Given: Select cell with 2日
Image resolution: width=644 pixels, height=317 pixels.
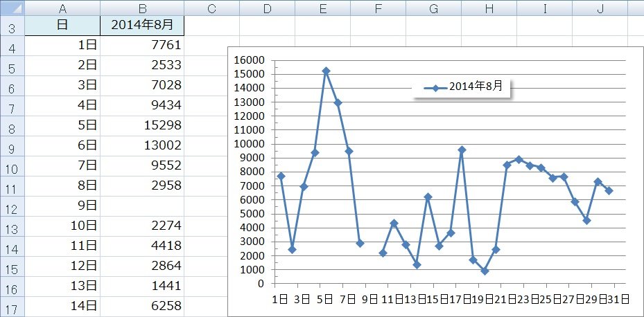Looking at the screenshot, I should [62, 66].
